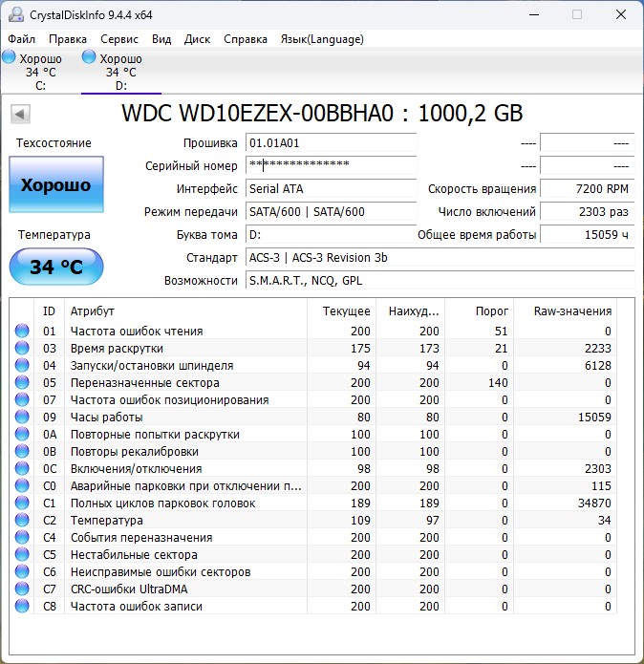
Task: Select row Частота ошибок записи
Action: 313,606
